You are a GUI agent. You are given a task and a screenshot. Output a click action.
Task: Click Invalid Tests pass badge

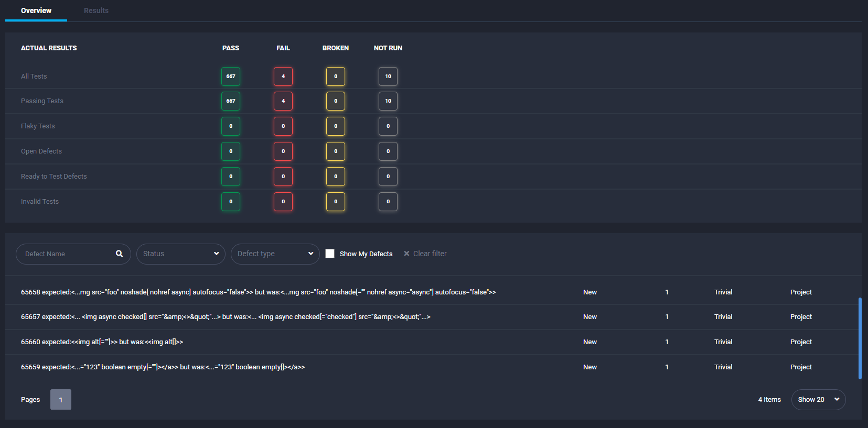click(231, 202)
